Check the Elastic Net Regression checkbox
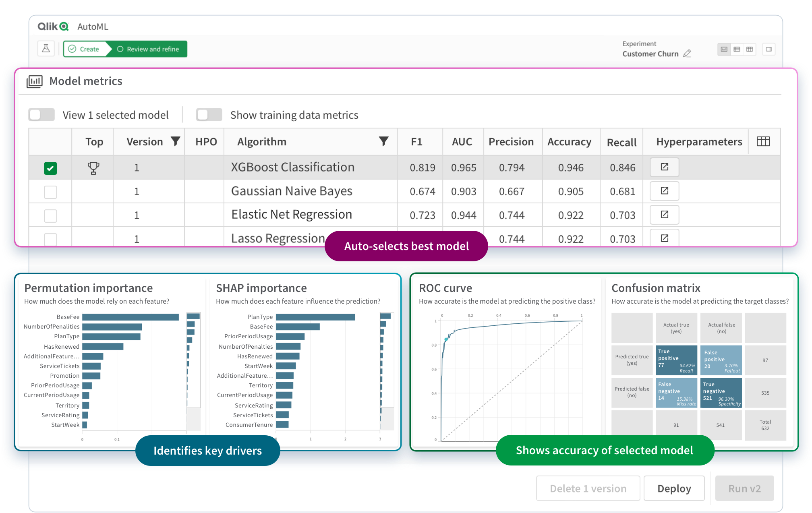The height and width of the screenshot is (513, 812). click(50, 215)
